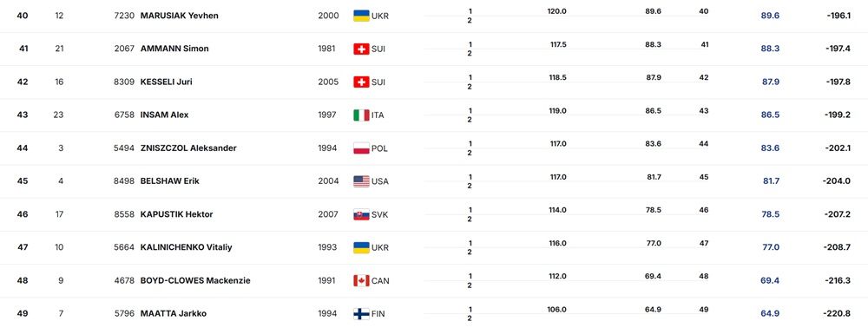Select the row ranked 44 ZNISZCZOL Aleksander

click(434, 148)
